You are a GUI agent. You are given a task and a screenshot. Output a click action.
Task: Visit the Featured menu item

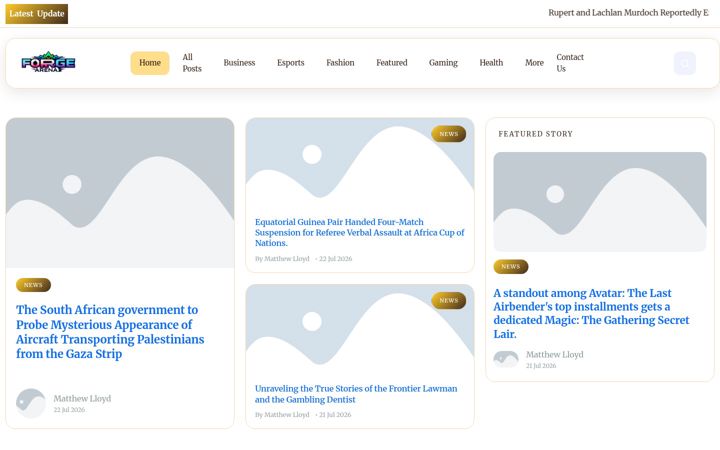(392, 63)
